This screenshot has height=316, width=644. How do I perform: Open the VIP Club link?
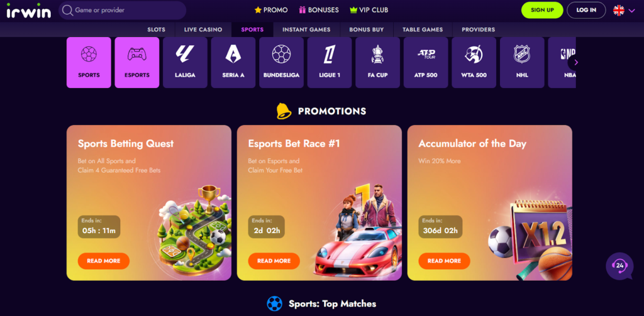pyautogui.click(x=369, y=10)
